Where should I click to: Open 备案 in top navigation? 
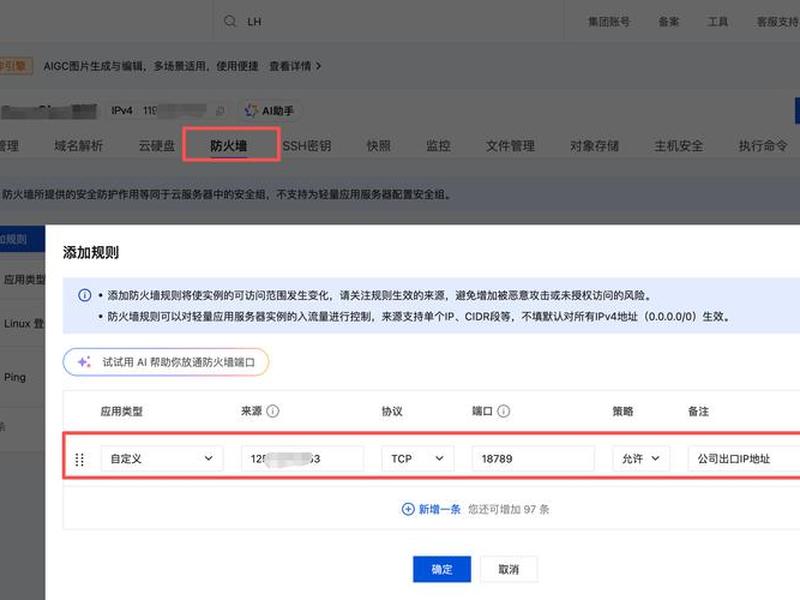pos(669,21)
